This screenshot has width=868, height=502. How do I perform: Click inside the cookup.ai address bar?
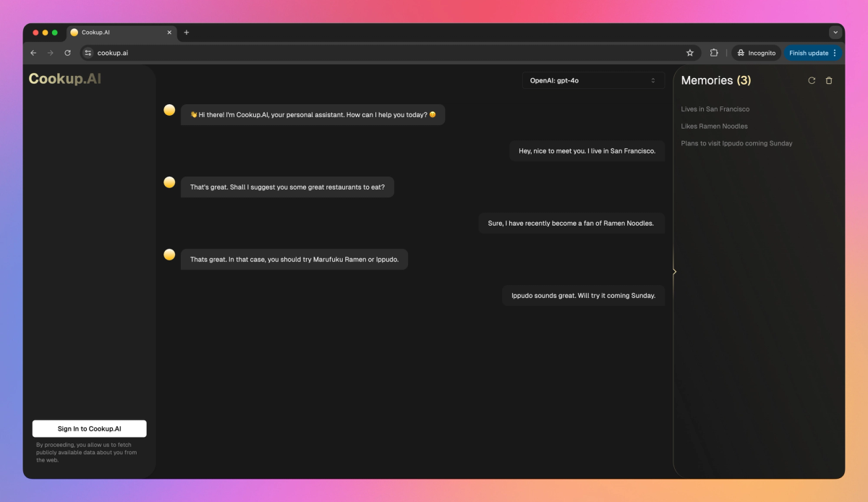coord(116,53)
